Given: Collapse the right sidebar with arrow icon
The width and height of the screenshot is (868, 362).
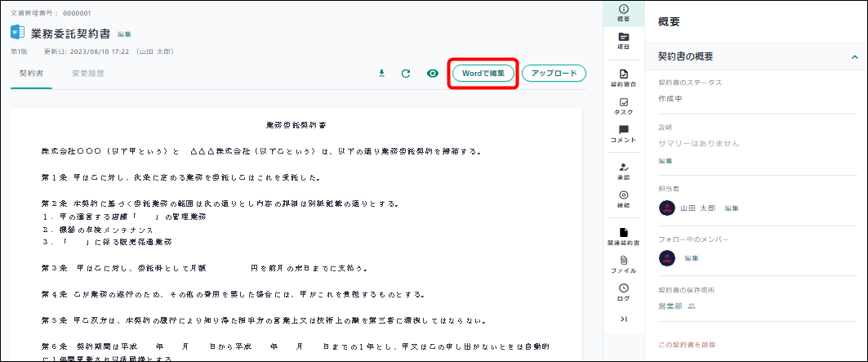Looking at the screenshot, I should click(x=624, y=319).
